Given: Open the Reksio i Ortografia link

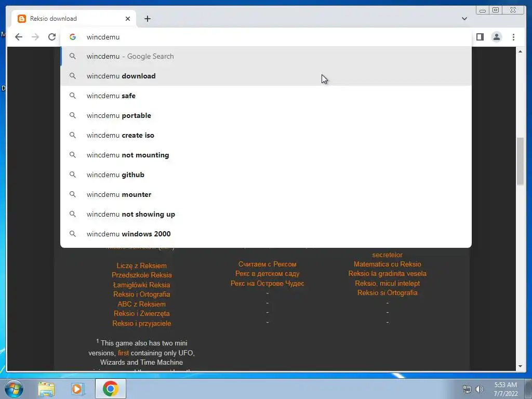Looking at the screenshot, I should pos(141,295).
